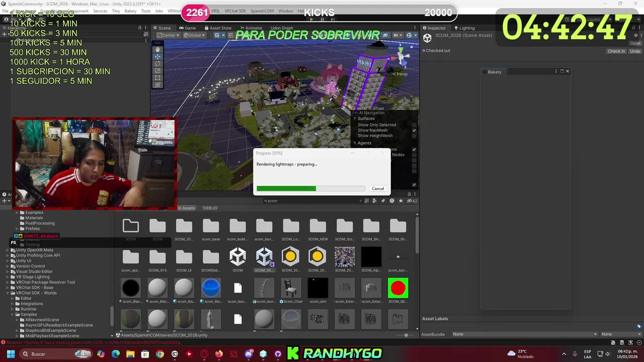Click the Windows Start button
The width and height of the screenshot is (644, 362).
point(10,354)
